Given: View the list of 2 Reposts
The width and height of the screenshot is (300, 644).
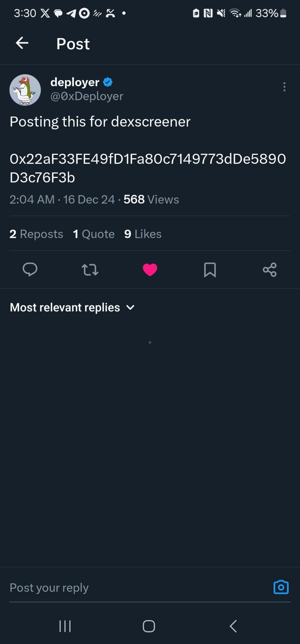Looking at the screenshot, I should 36,234.
